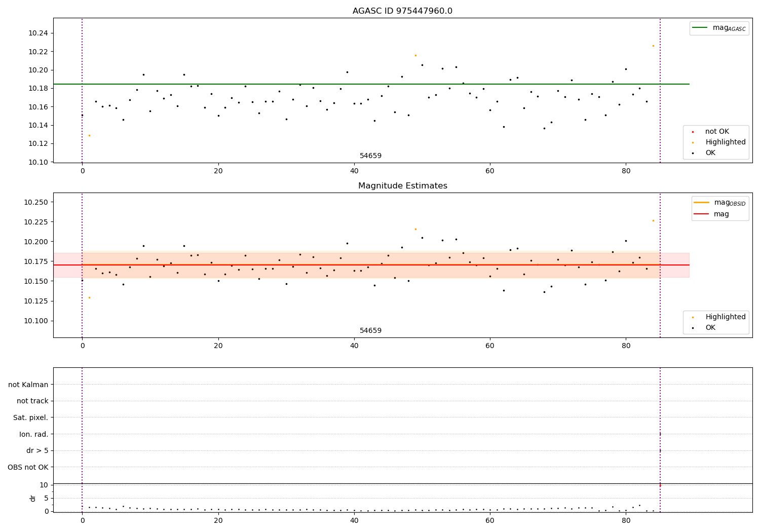Click the '10.125' y-tick in the middle plot
This screenshot has height=532, width=760.
pyautogui.click(x=36, y=301)
